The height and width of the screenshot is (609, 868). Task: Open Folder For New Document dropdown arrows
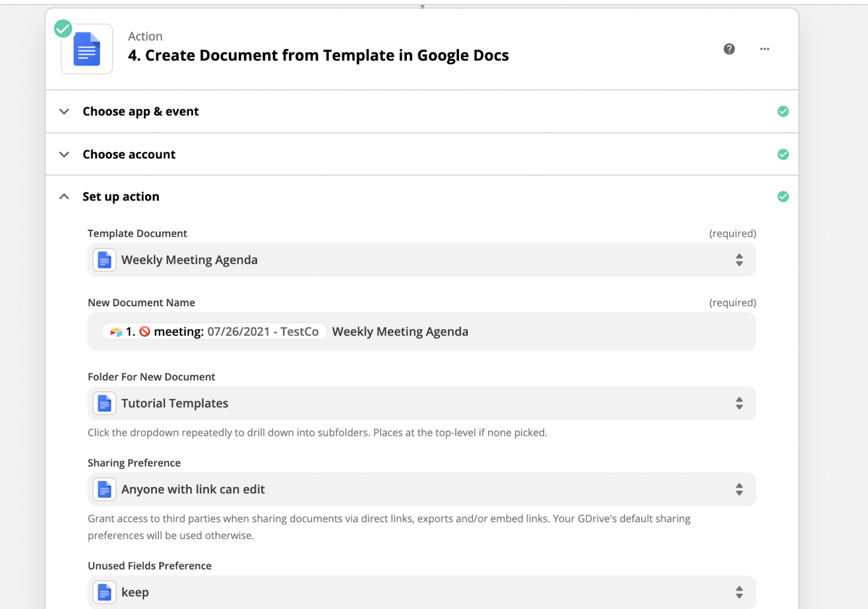click(x=739, y=403)
